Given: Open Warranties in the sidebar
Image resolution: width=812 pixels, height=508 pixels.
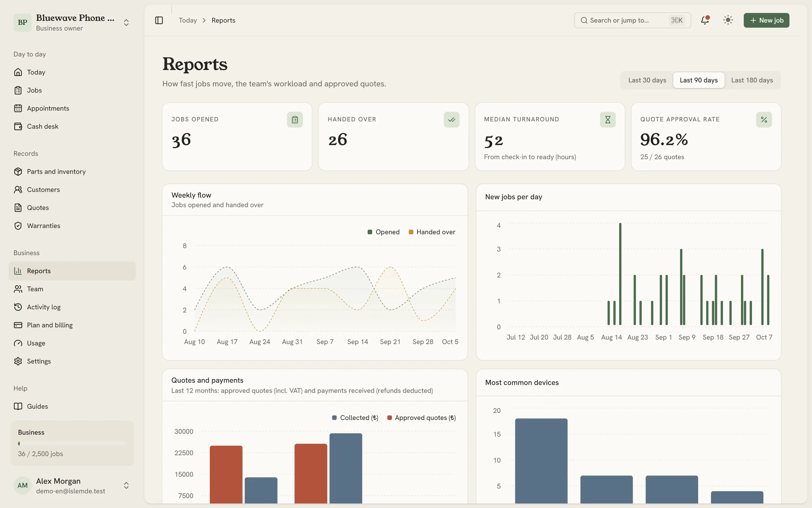Looking at the screenshot, I should [x=72, y=226].
